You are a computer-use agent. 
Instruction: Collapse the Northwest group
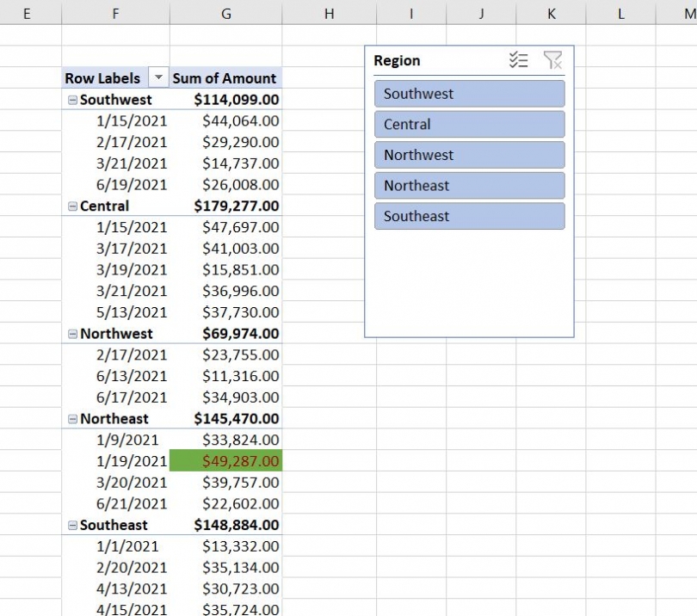[71, 333]
